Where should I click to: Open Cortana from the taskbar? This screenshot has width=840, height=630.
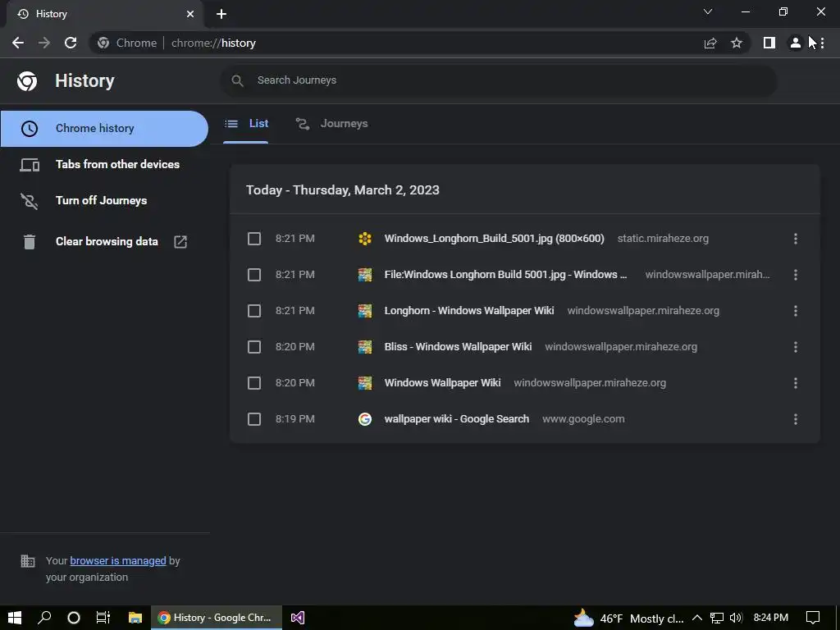point(74,618)
